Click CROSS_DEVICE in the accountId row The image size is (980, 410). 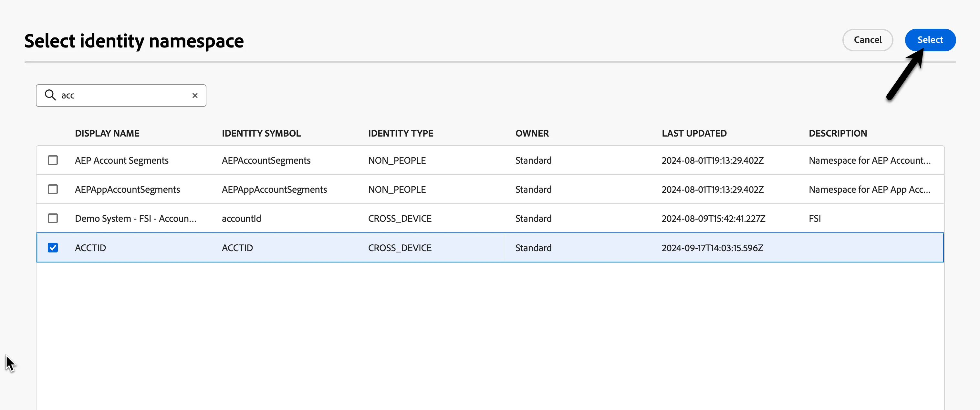(x=400, y=219)
